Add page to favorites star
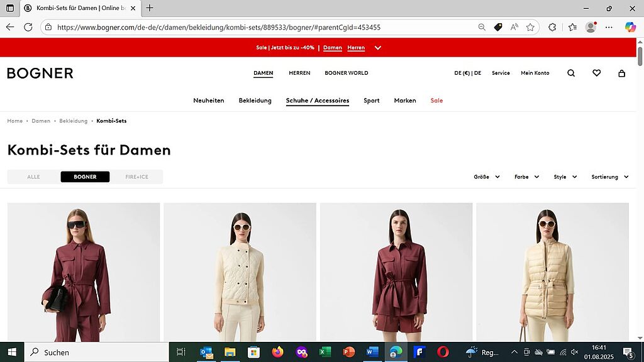Viewport: 644px width, 362px height. (530, 27)
